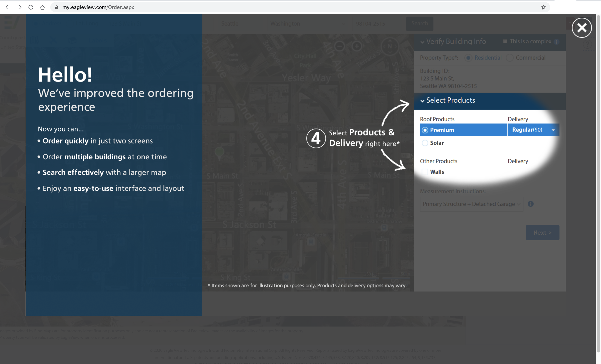The height and width of the screenshot is (364, 601).
Task: Check the Walls product checkbox
Action: pos(425,172)
